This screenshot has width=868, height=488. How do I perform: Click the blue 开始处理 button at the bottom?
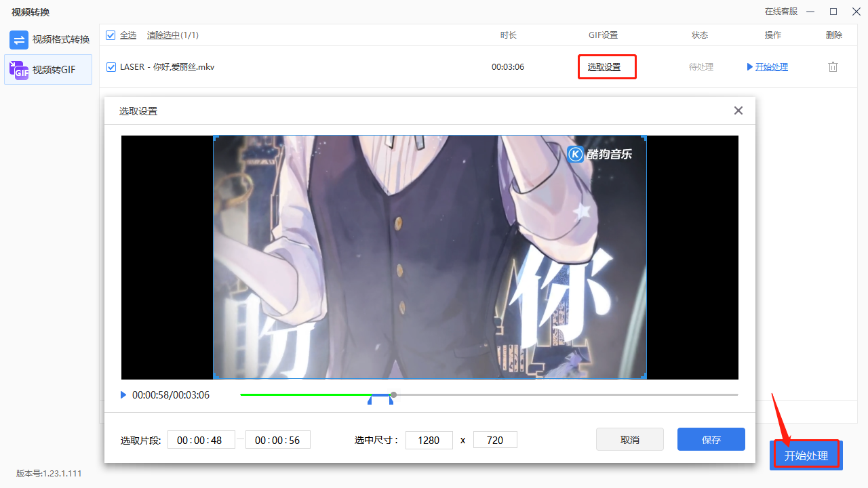coord(806,455)
